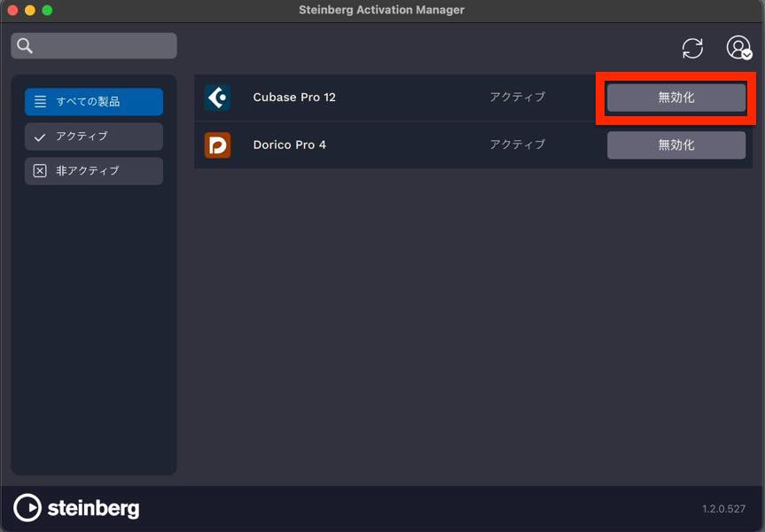
Task: Click the search magnifier icon
Action: [25, 46]
